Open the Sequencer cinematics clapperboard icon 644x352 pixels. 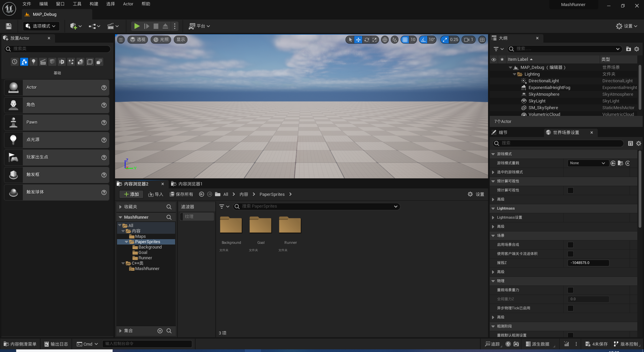(x=113, y=26)
